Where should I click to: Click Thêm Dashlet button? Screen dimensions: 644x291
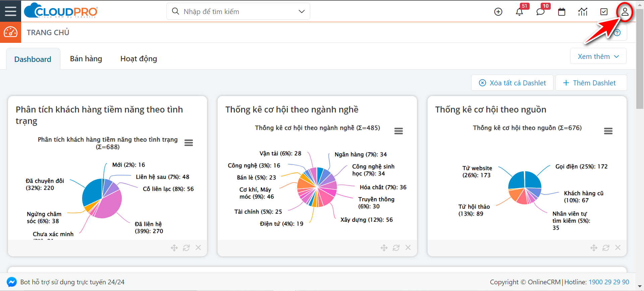click(x=591, y=83)
